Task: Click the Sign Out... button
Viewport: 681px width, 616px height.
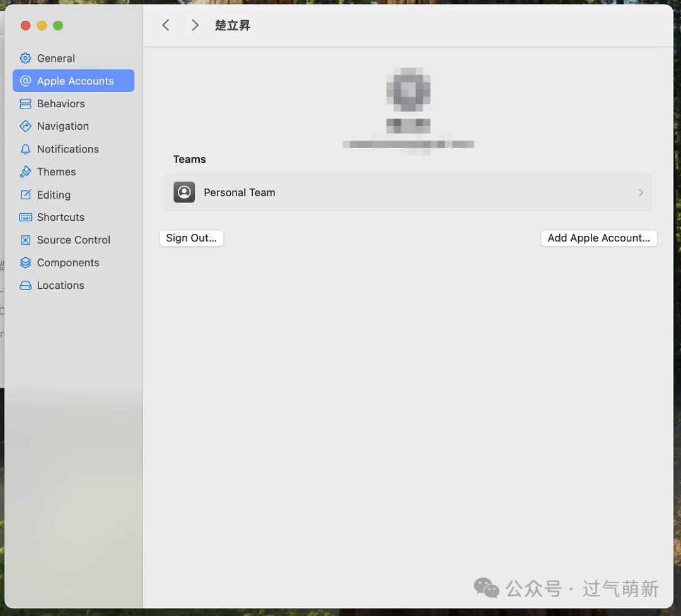Action: [192, 238]
